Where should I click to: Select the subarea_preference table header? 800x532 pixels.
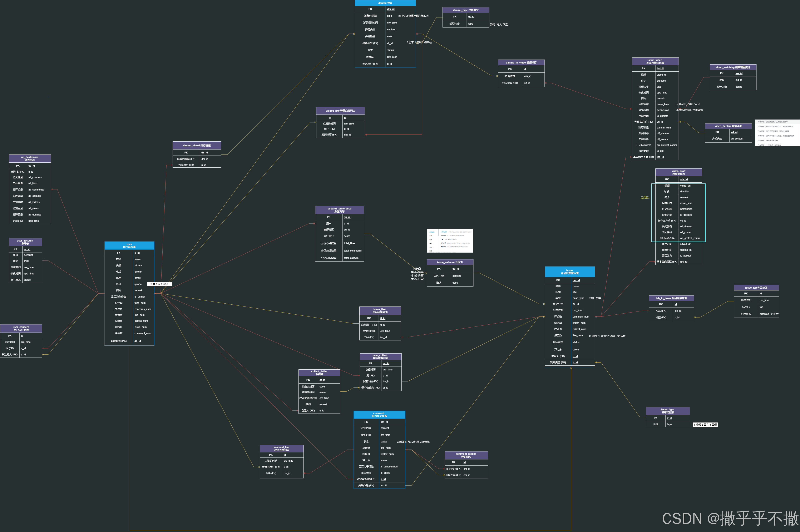pos(339,210)
